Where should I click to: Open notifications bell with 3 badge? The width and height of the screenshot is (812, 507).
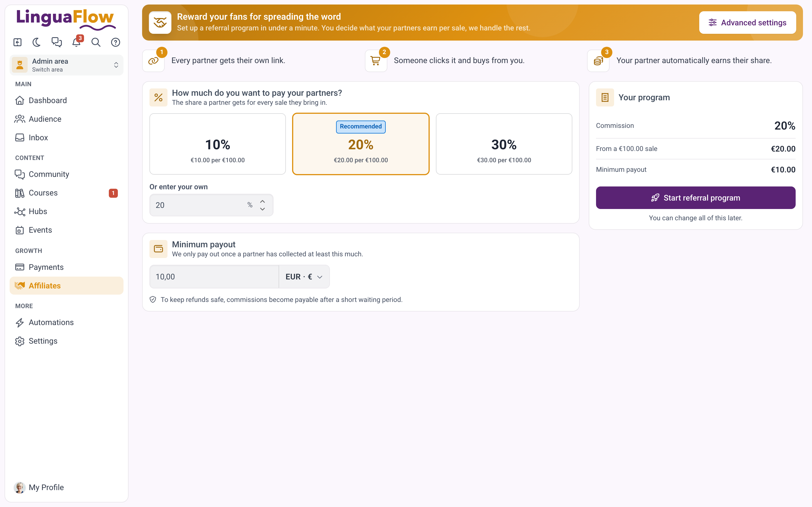(77, 42)
